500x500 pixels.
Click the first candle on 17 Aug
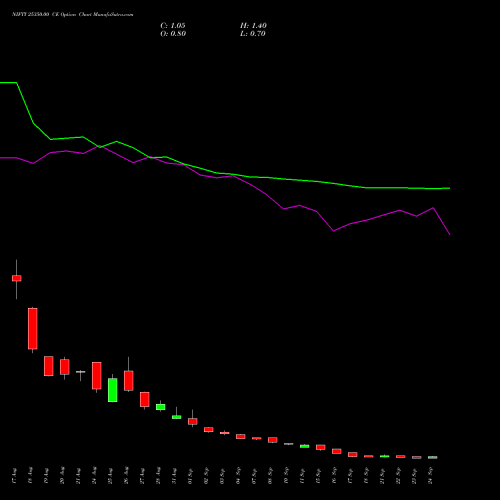click(17, 278)
